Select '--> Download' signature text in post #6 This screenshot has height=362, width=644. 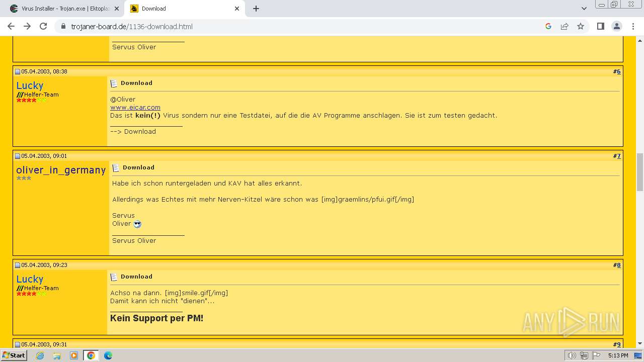click(133, 131)
